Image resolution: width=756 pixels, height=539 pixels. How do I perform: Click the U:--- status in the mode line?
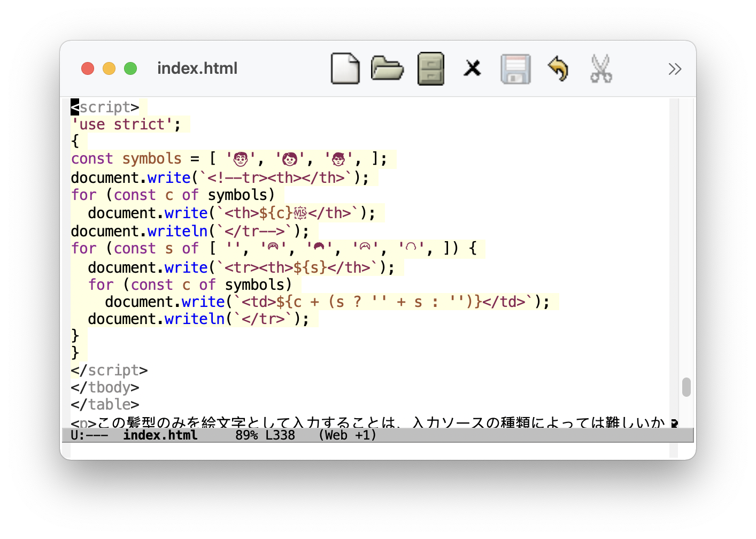89,435
